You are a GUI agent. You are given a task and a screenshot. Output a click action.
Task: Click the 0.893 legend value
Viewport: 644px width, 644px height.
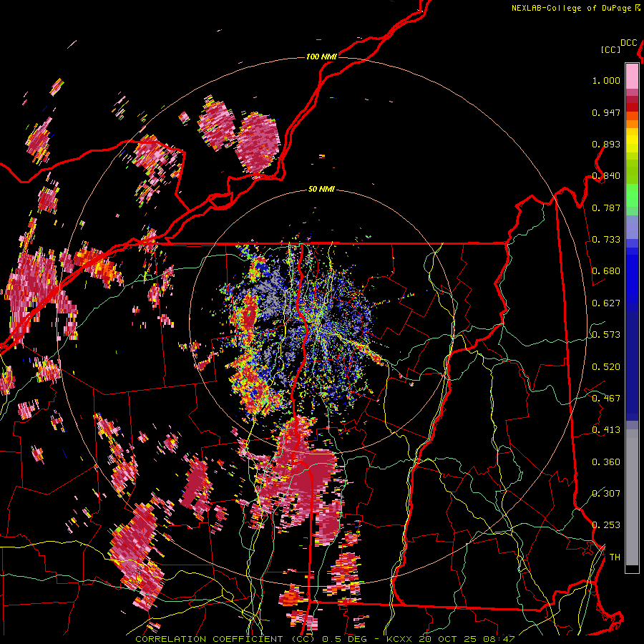pyautogui.click(x=606, y=144)
